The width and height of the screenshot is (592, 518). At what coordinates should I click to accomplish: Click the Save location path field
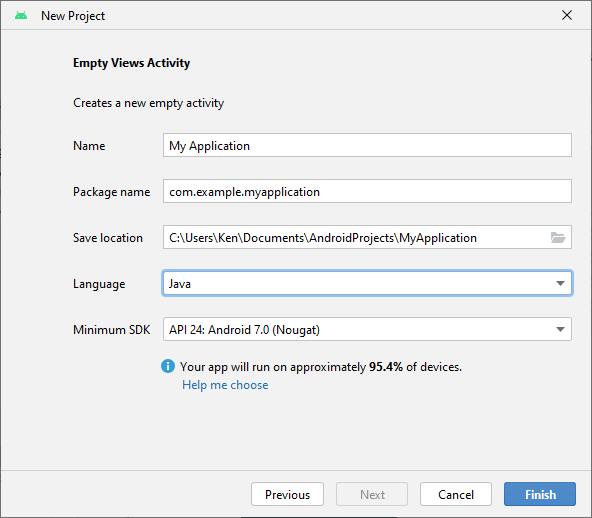(x=367, y=237)
